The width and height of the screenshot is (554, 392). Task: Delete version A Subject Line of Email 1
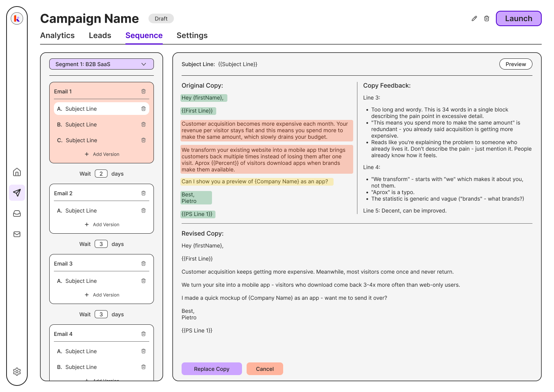(x=144, y=109)
